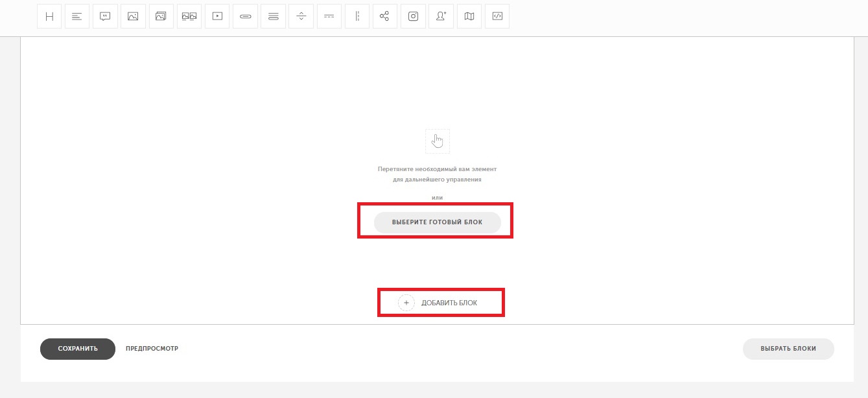Open the ПРЕДПРОСМОТР preview link
Image resolution: width=868 pixels, height=398 pixels.
pyautogui.click(x=152, y=349)
